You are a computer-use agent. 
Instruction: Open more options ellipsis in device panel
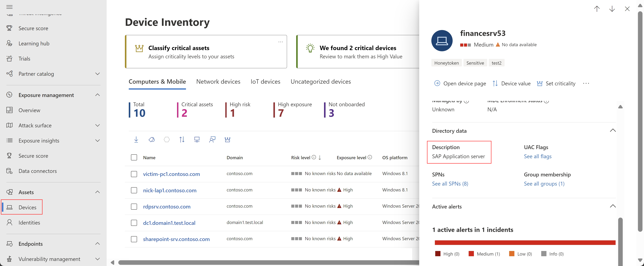[586, 83]
